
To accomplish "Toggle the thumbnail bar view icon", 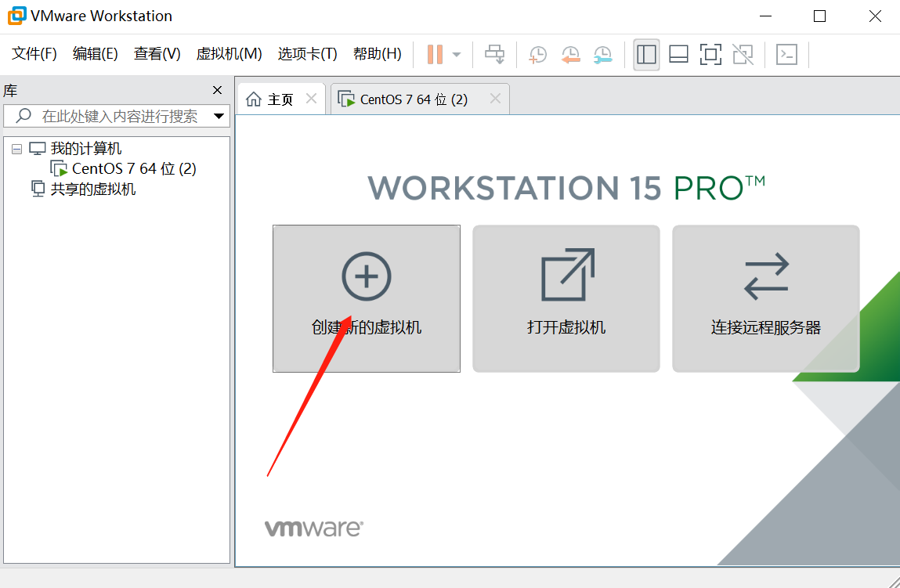I will [678, 55].
